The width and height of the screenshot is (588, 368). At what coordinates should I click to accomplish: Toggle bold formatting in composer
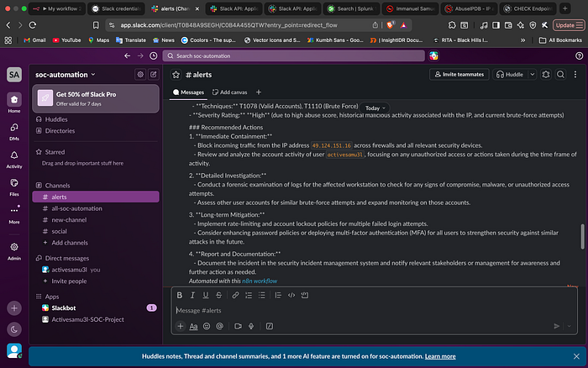pyautogui.click(x=180, y=295)
